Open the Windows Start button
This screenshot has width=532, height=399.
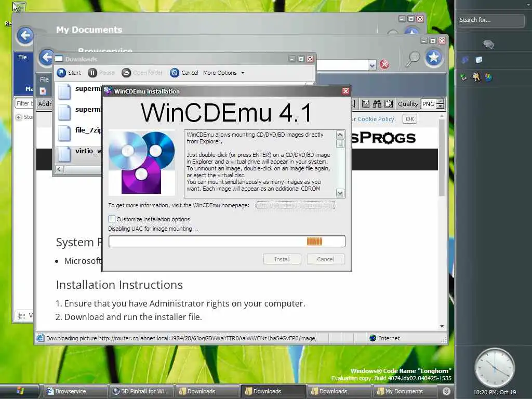click(20, 391)
